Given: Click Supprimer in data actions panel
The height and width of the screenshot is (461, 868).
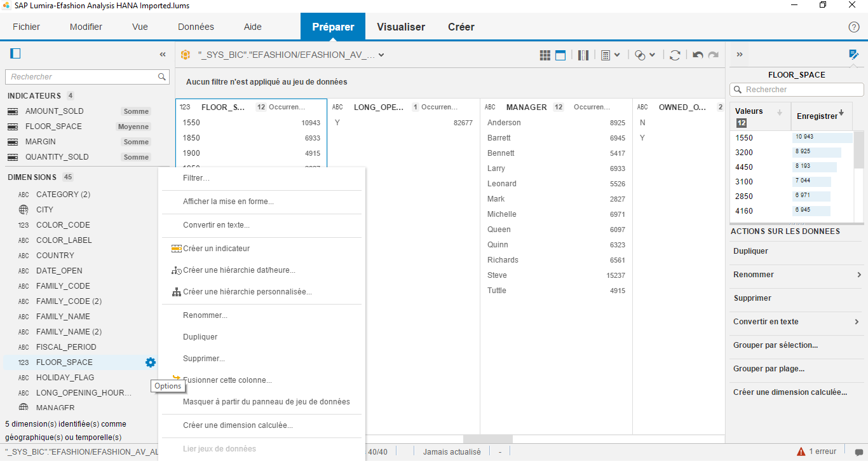Looking at the screenshot, I should coord(752,298).
